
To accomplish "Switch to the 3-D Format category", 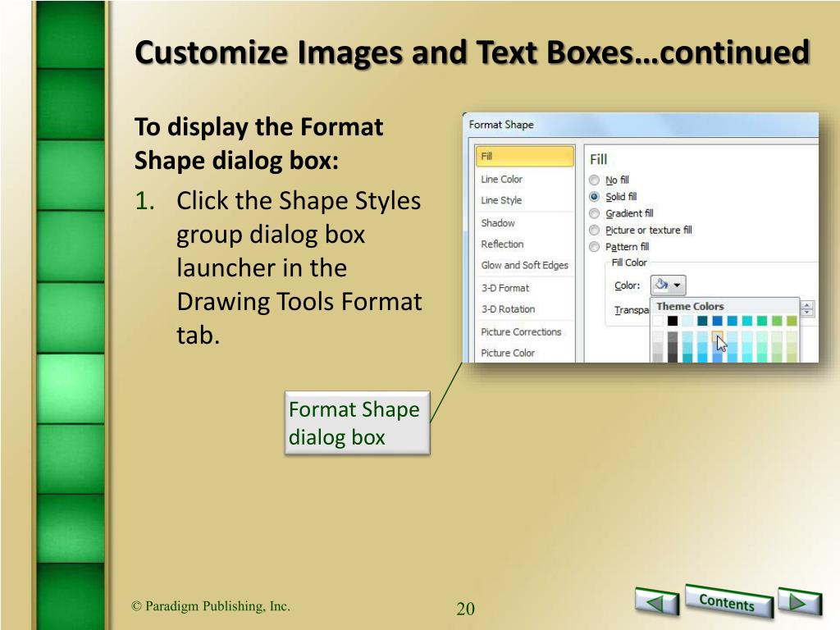I will point(524,288).
